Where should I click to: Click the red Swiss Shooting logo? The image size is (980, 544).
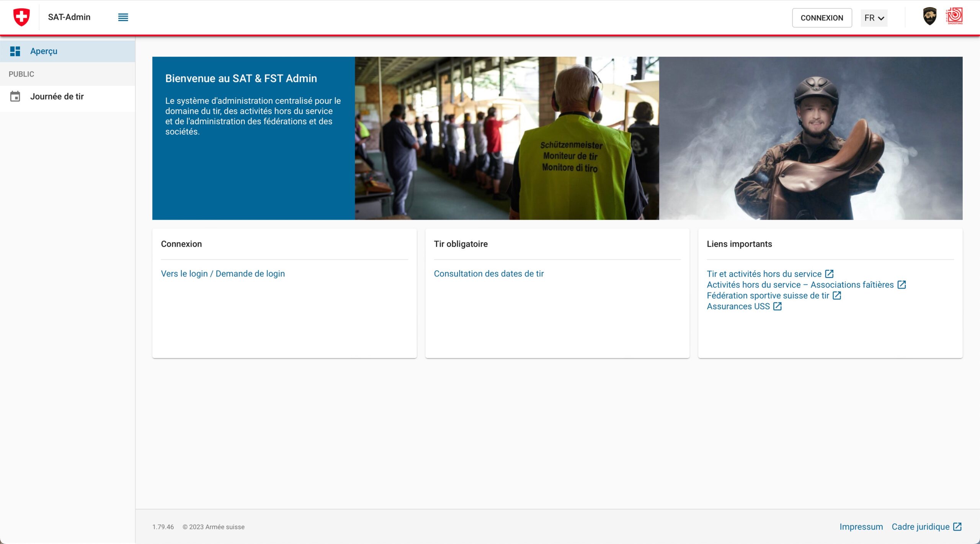pos(954,16)
